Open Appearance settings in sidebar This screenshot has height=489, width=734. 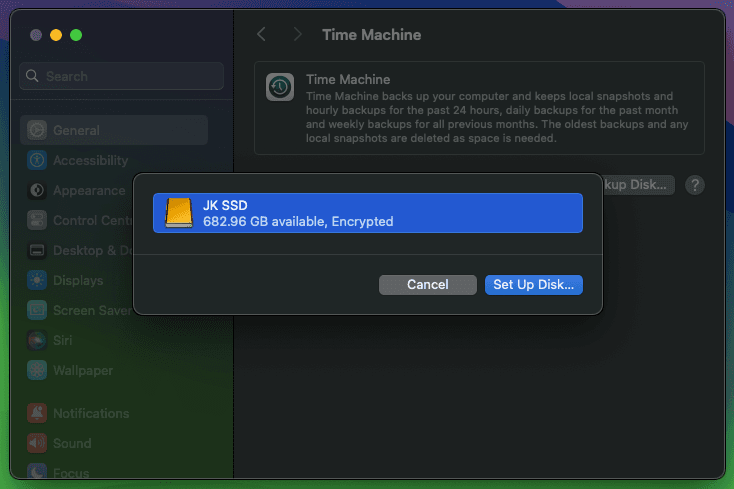tap(77, 190)
